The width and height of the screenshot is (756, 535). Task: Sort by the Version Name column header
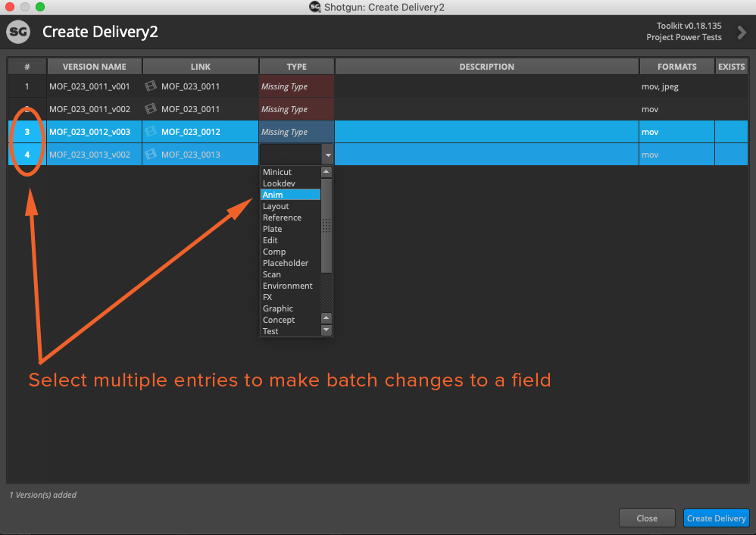(95, 67)
